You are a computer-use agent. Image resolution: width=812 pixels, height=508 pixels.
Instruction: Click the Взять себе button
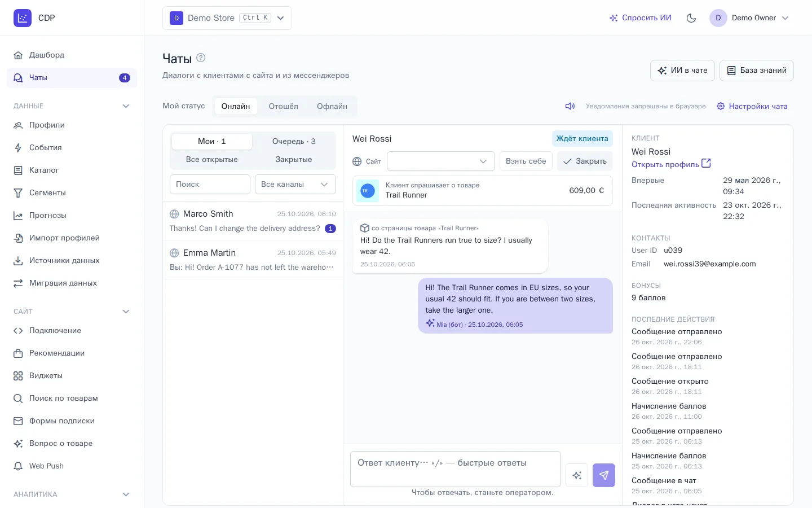[x=526, y=161]
